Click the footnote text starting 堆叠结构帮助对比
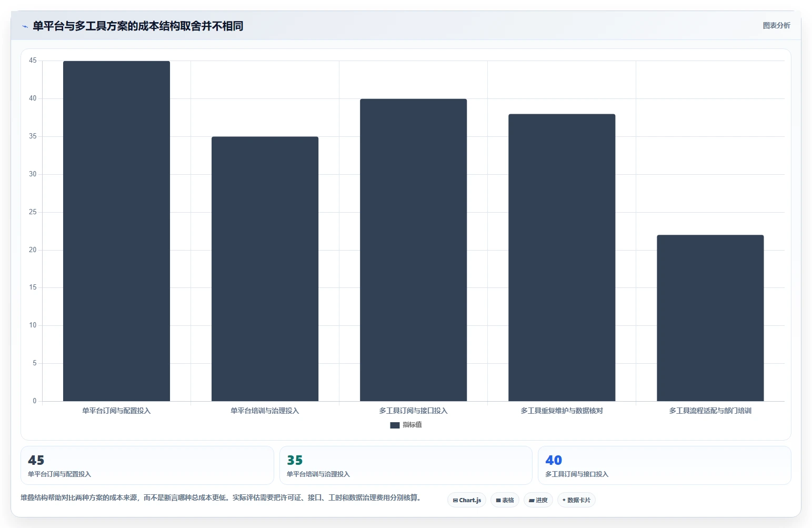This screenshot has height=528, width=812. 220,497
